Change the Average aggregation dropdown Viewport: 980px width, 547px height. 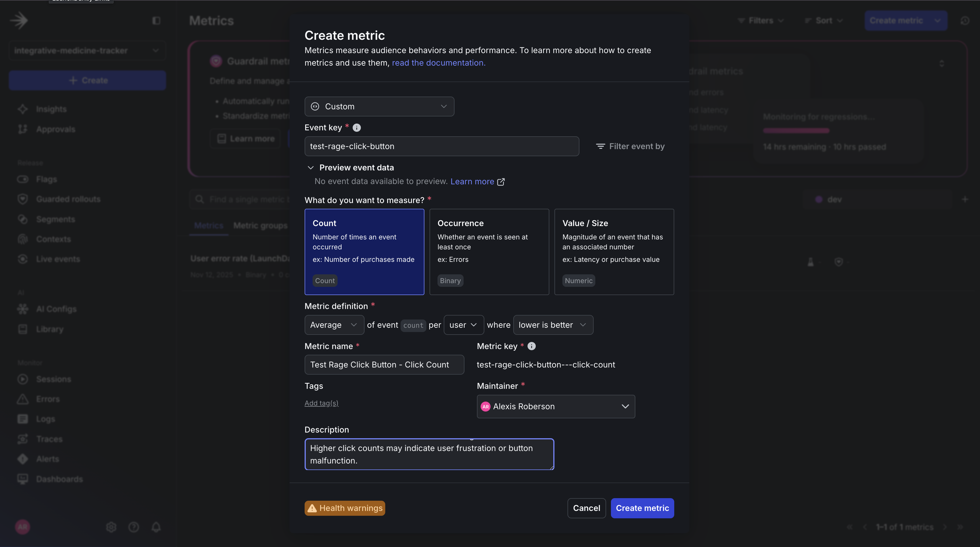(334, 325)
